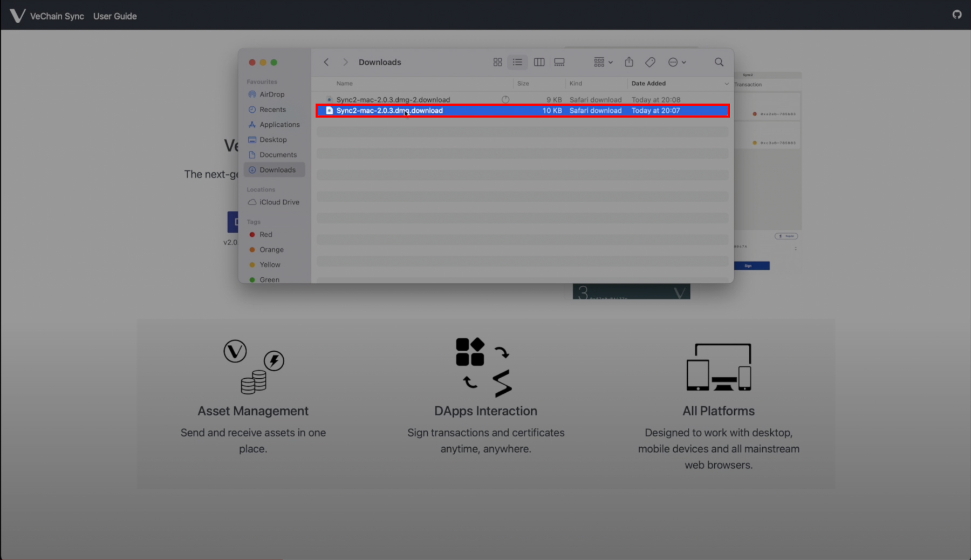Close the Finder window with red button
Screen dimensions: 971x560
click(x=252, y=63)
